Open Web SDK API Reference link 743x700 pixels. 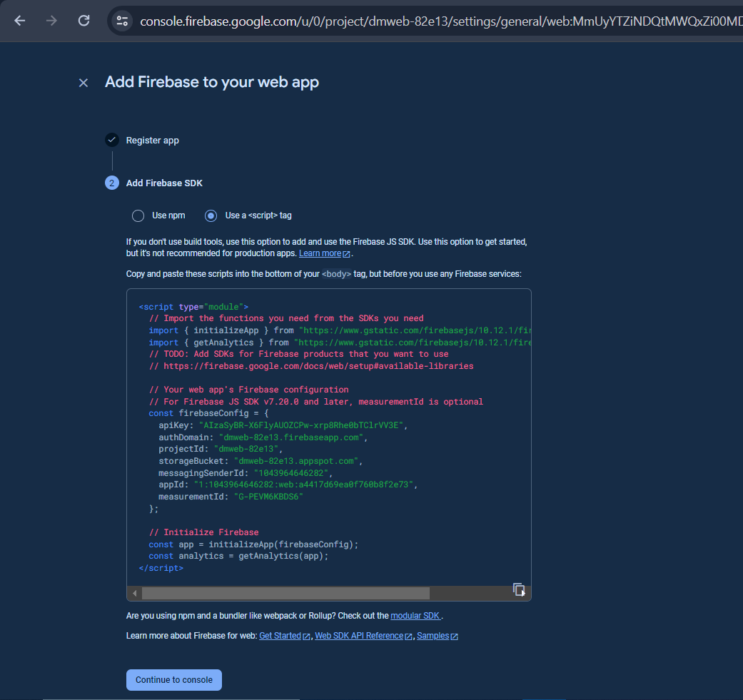click(x=359, y=636)
